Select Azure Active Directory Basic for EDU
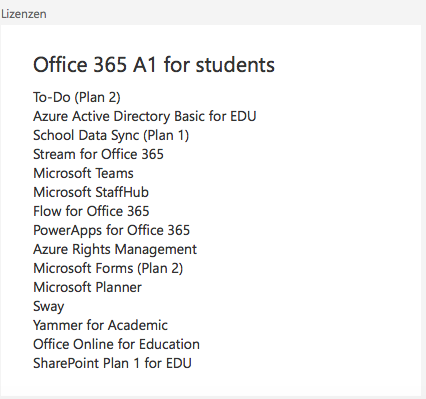Screen dimensions: 426x399 [145, 116]
